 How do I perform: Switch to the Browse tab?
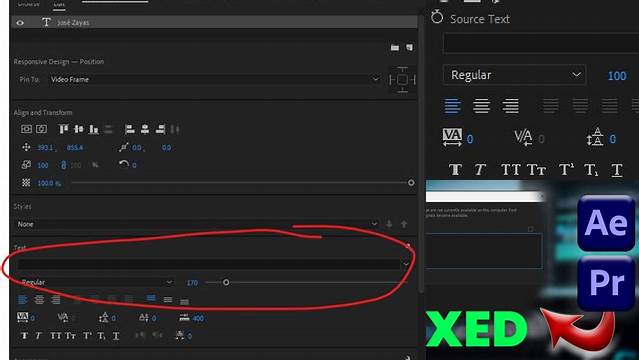click(x=29, y=4)
